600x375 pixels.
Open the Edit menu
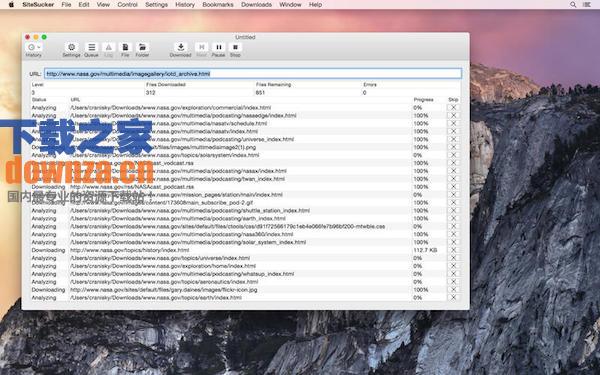pyautogui.click(x=84, y=5)
